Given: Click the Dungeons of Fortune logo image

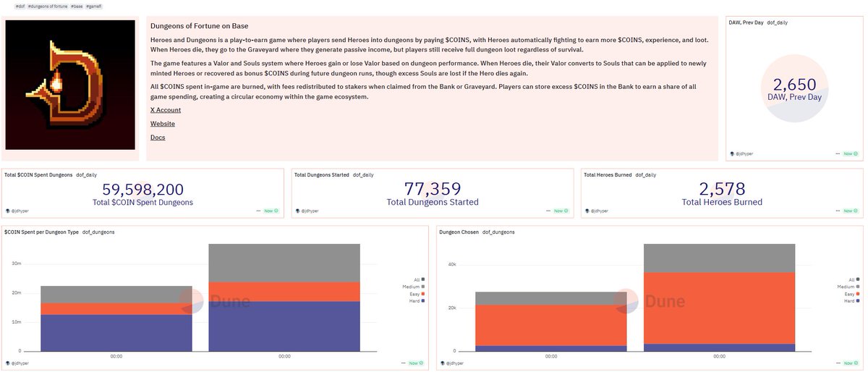Looking at the screenshot, I should click(x=70, y=85).
